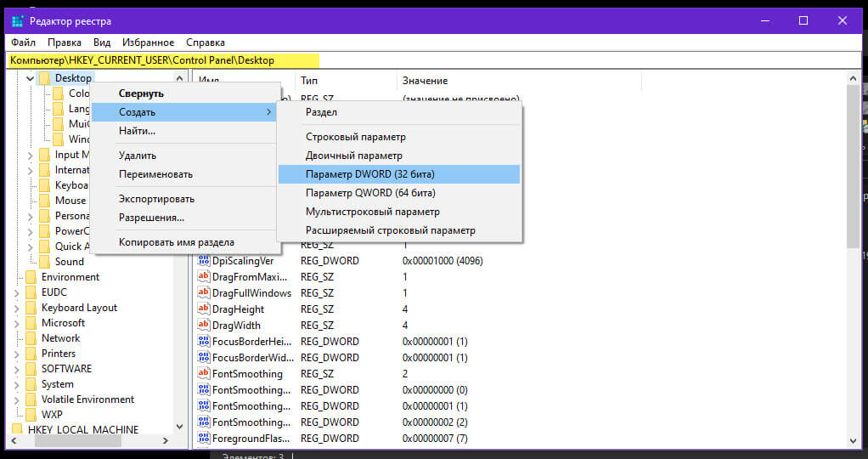The image size is (868, 459).
Task: Expand the Internat... tree node
Action: 30,171
